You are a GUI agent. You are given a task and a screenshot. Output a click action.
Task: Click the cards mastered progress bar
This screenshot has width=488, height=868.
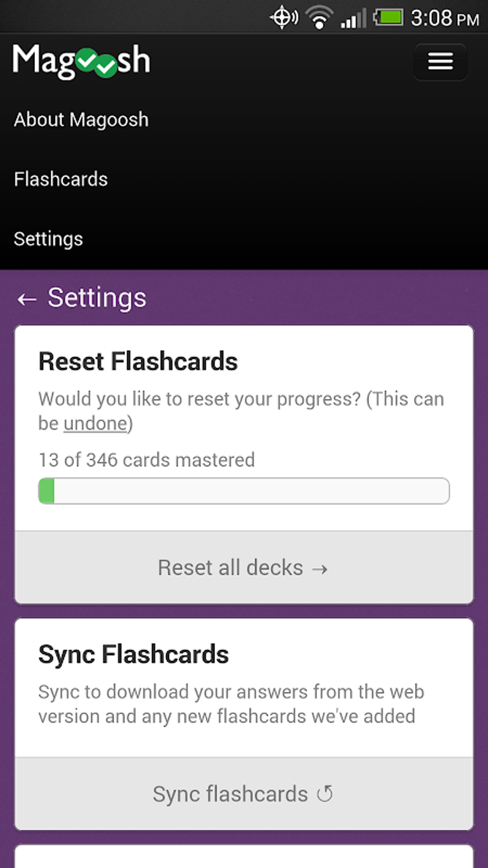click(244, 491)
